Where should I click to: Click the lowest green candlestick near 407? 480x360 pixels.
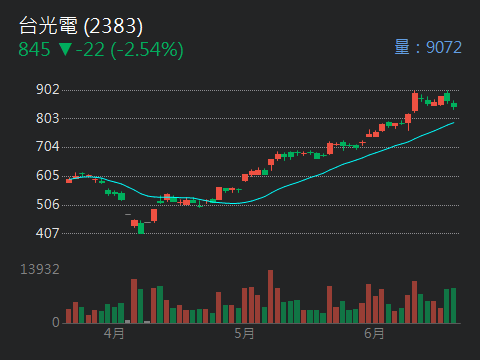141,228
